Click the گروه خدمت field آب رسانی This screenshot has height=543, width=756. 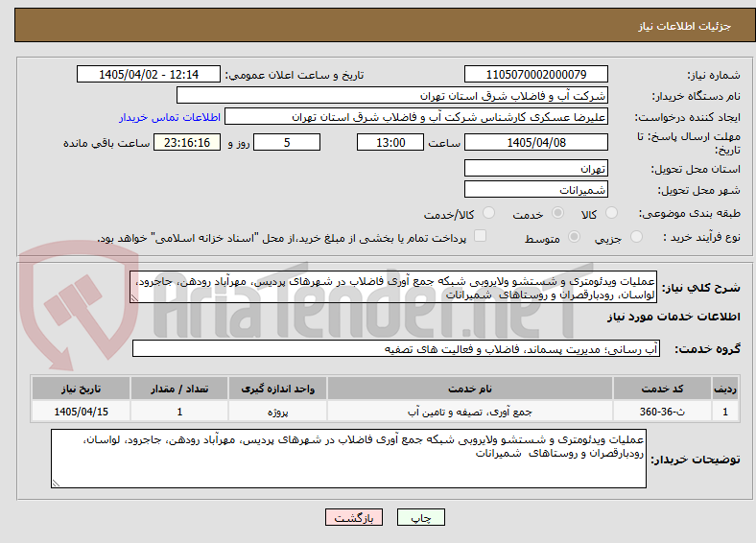396,348
